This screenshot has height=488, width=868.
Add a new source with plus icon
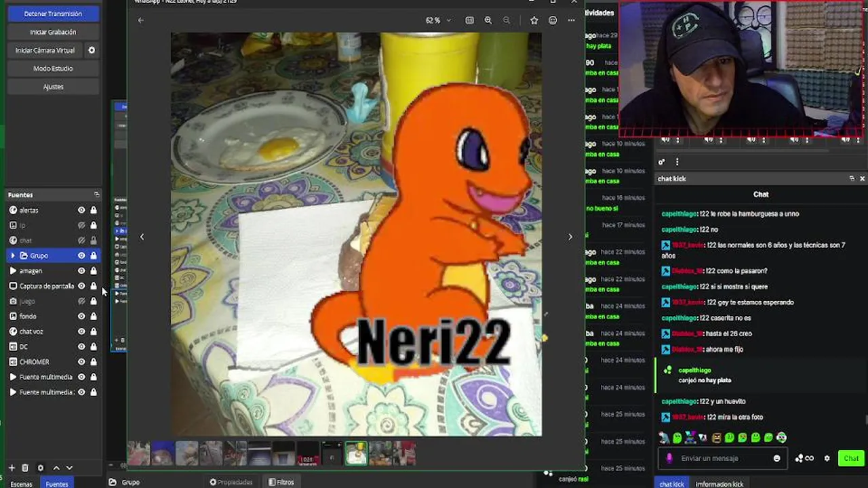(x=12, y=468)
